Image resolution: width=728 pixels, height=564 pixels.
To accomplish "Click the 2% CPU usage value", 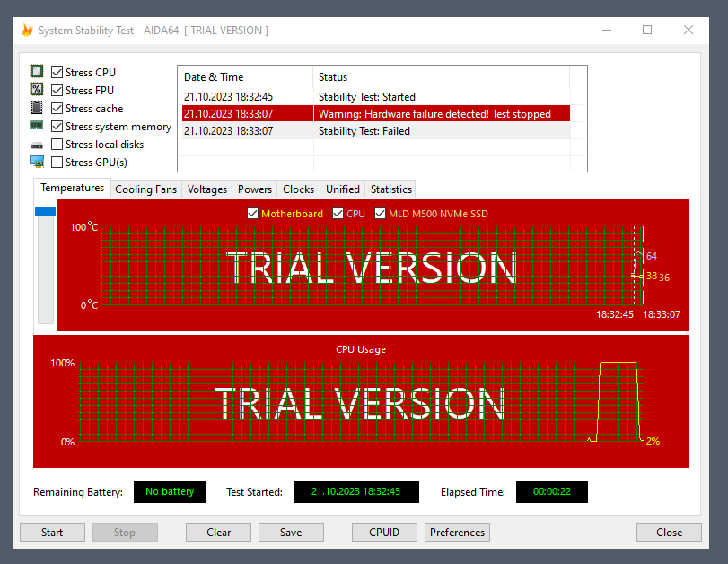I will (x=653, y=441).
